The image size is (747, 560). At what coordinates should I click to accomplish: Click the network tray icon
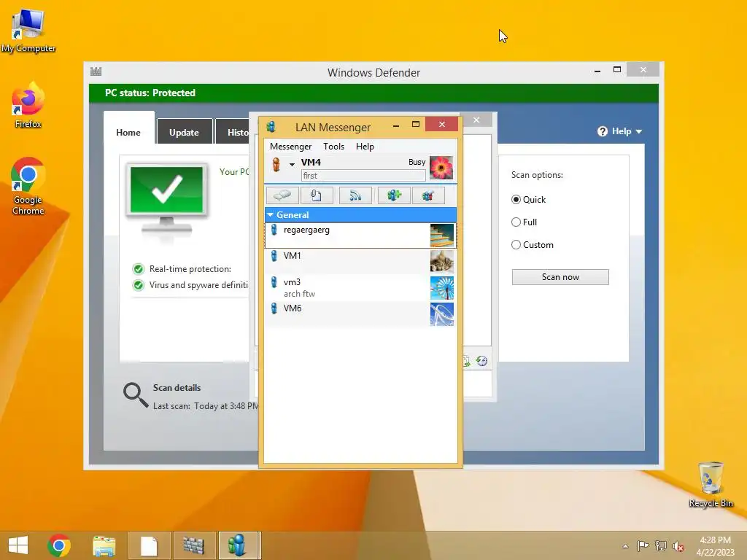tap(661, 545)
